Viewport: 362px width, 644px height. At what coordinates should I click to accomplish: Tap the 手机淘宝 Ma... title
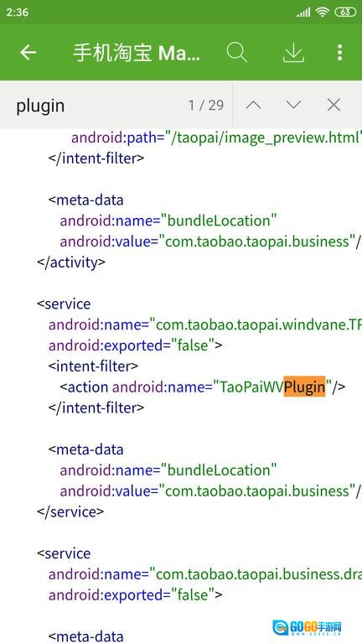(x=137, y=54)
